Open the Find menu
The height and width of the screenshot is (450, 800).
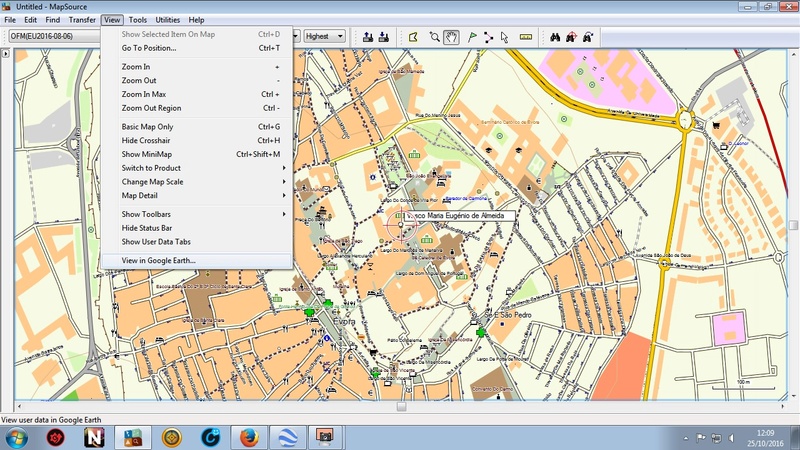53,20
